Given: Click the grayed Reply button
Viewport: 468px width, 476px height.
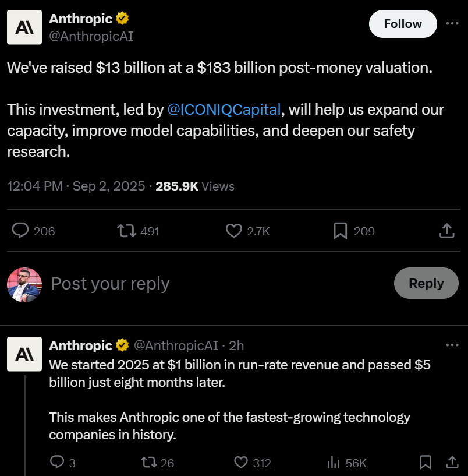Looking at the screenshot, I should 426,283.
